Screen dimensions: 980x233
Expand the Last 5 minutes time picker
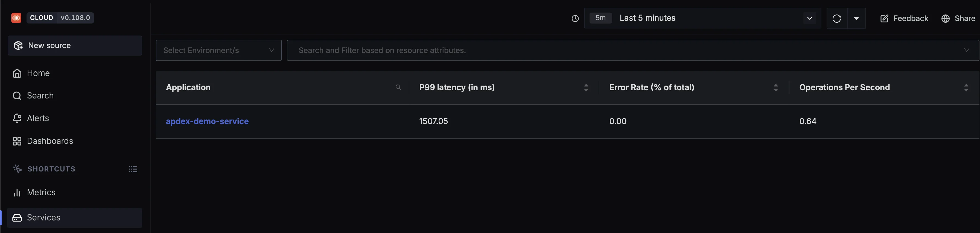point(810,18)
